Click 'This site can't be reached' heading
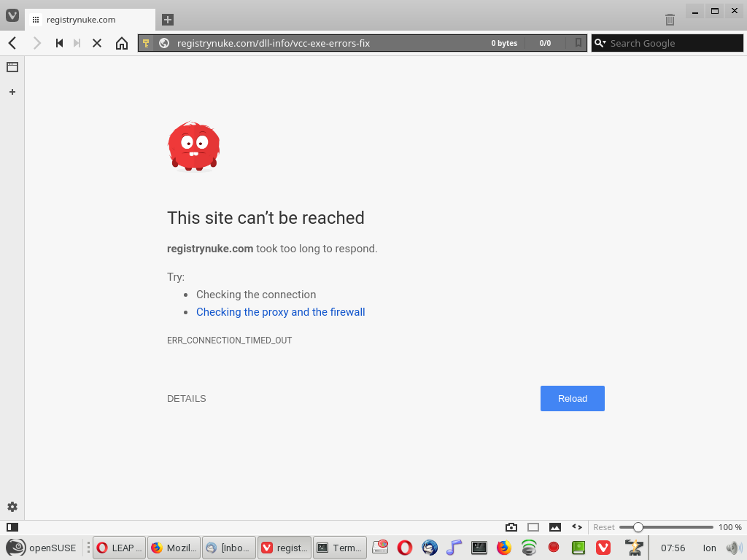The width and height of the screenshot is (747, 560). [266, 217]
